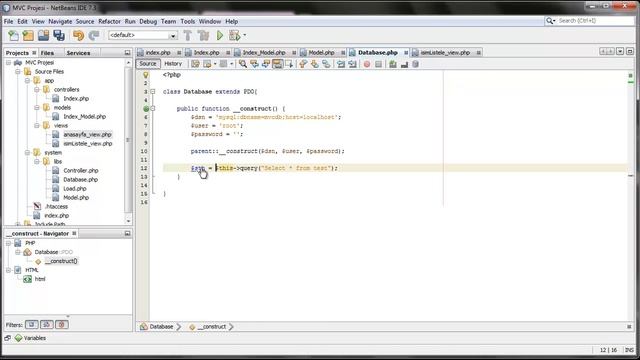
Task: Click the New Project toolbar icon
Action: tap(28, 36)
